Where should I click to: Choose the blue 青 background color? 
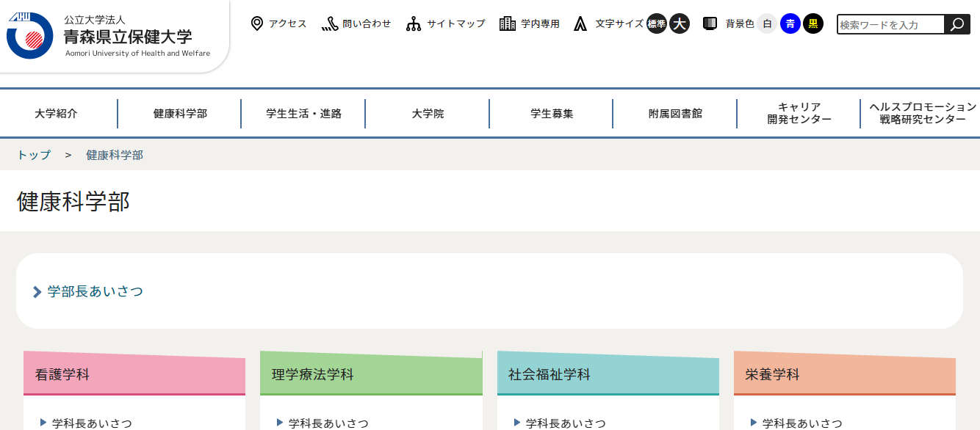pyautogui.click(x=790, y=24)
